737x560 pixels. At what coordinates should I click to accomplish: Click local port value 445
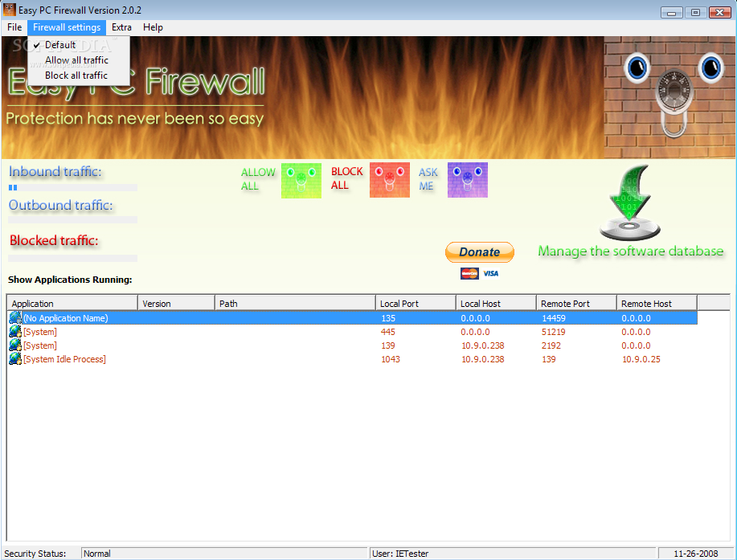(388, 332)
